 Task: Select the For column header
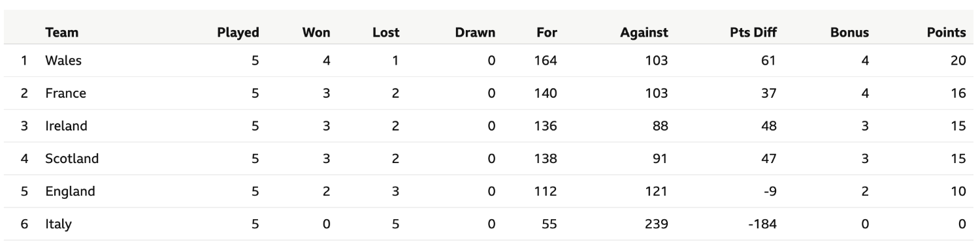[x=546, y=32]
